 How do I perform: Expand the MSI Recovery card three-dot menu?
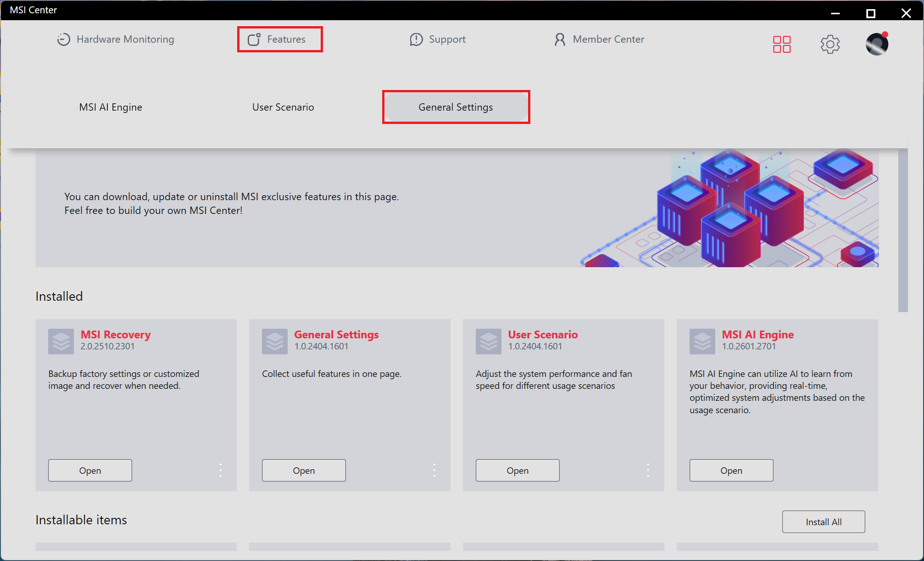pos(221,470)
